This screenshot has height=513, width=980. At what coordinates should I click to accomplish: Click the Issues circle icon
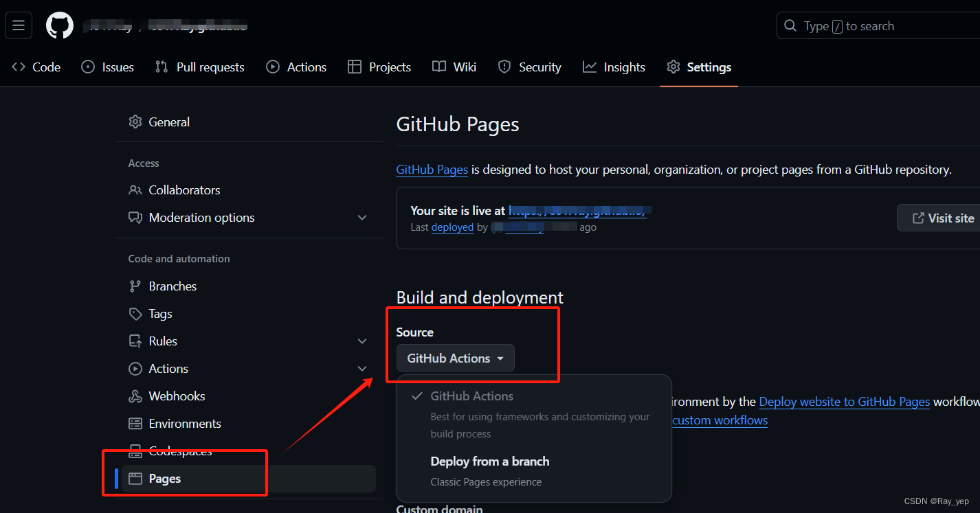[88, 67]
